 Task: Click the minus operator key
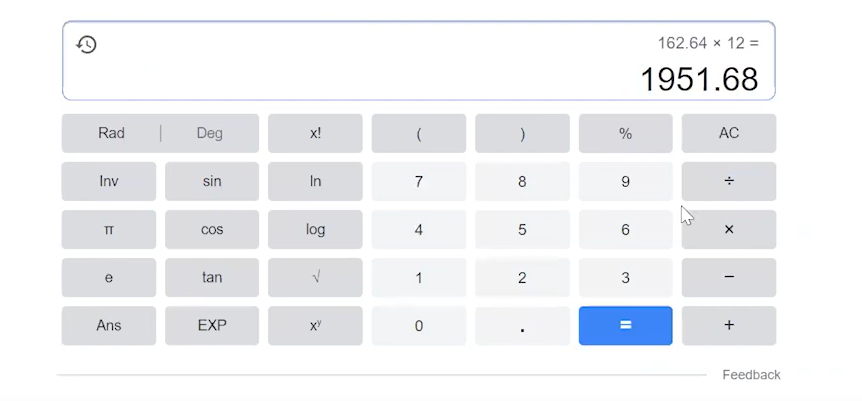click(x=729, y=277)
